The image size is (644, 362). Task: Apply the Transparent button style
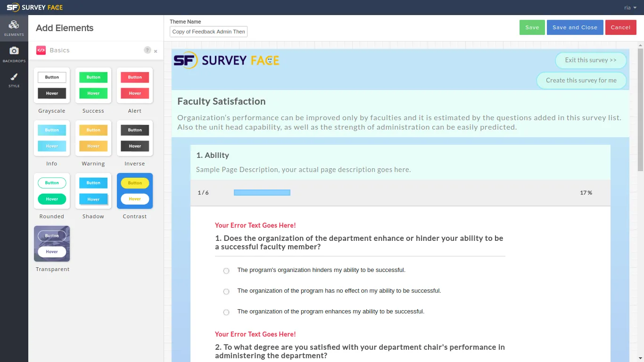click(52, 244)
